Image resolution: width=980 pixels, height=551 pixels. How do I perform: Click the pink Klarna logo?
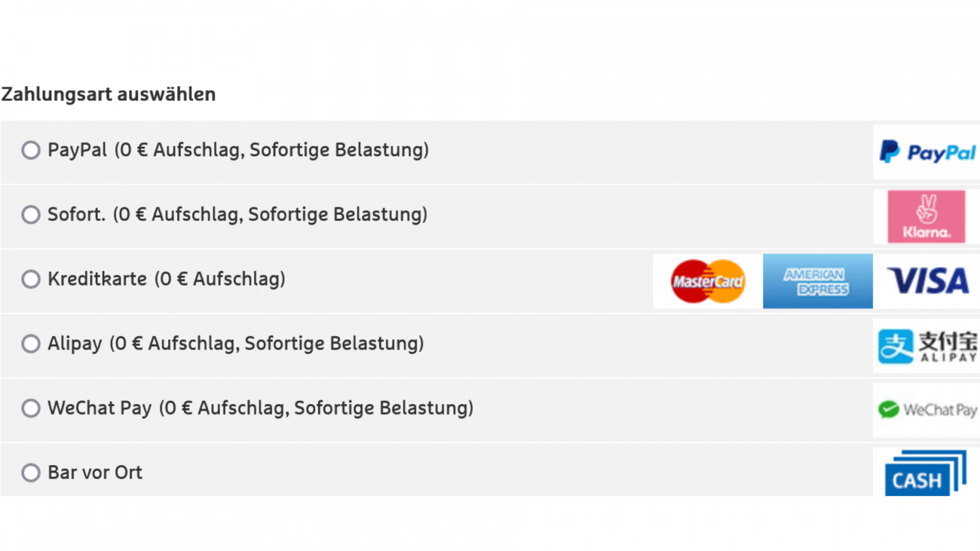click(926, 217)
